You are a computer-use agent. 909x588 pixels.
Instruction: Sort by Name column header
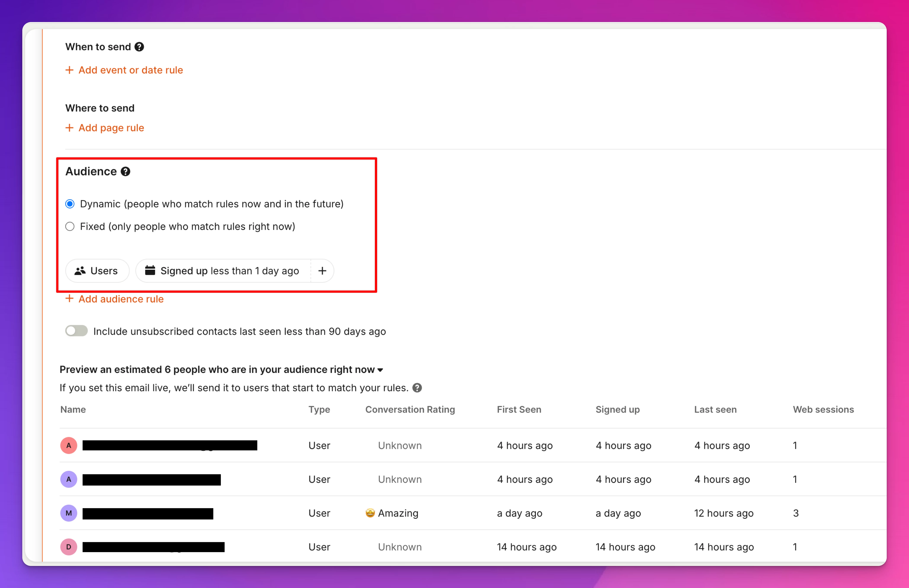coord(73,409)
